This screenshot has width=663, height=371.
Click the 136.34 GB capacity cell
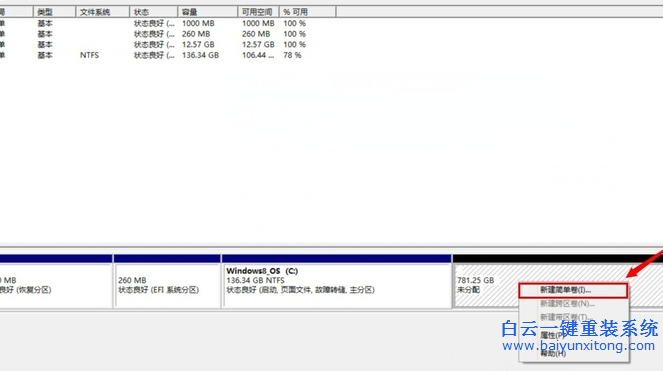coord(200,55)
